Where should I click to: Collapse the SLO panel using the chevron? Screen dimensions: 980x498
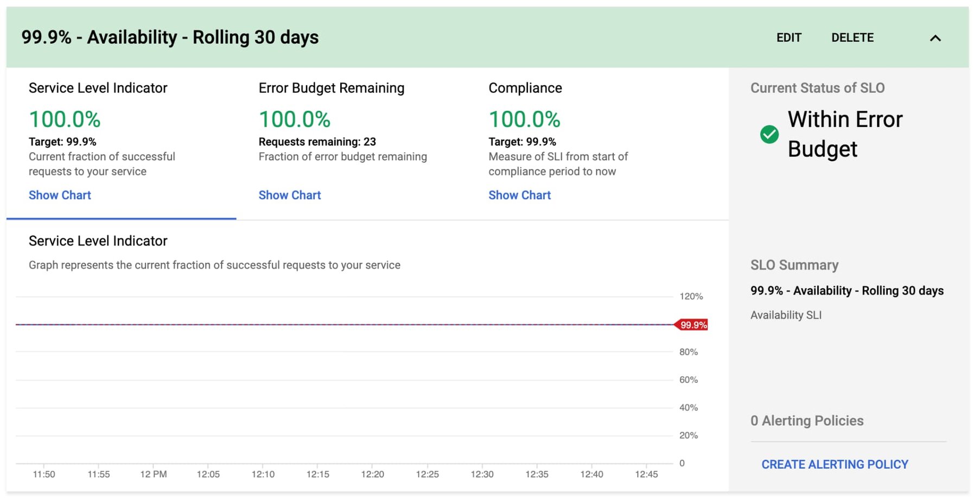[935, 38]
